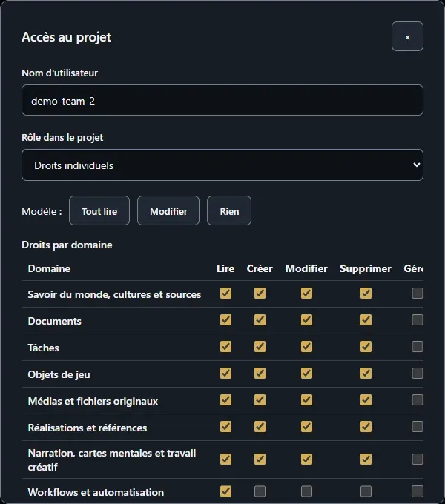Uncheck Supprimer for Tâches
The width and height of the screenshot is (445, 504).
click(366, 347)
